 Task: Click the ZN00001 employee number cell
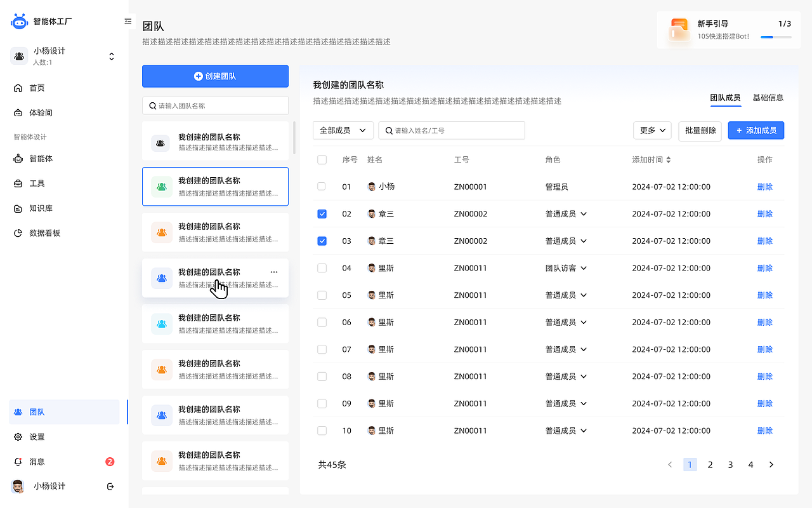(x=471, y=187)
